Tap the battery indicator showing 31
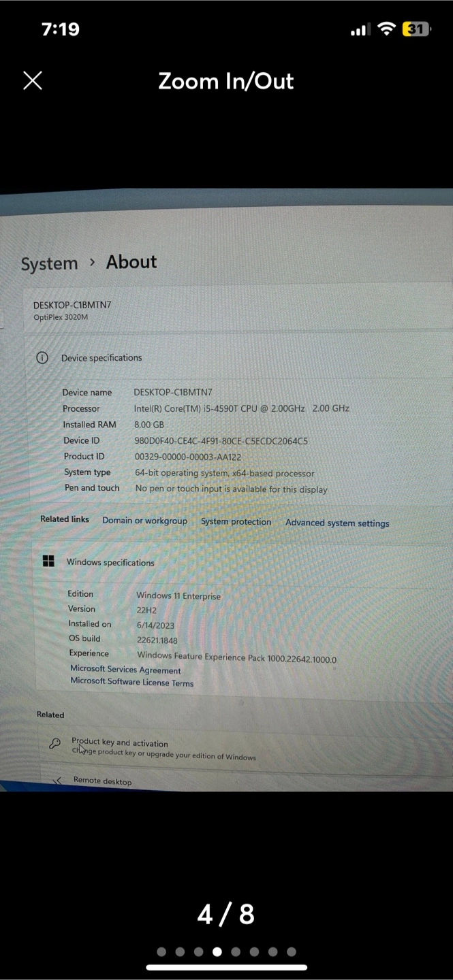The image size is (453, 980). (x=416, y=29)
